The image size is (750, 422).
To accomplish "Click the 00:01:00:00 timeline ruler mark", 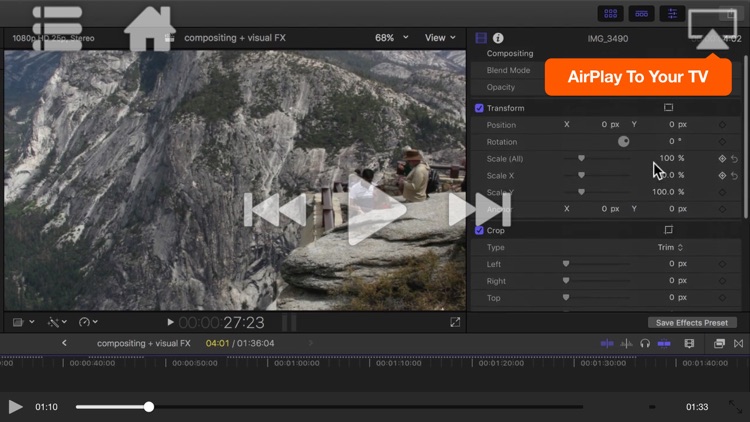I will tap(297, 363).
